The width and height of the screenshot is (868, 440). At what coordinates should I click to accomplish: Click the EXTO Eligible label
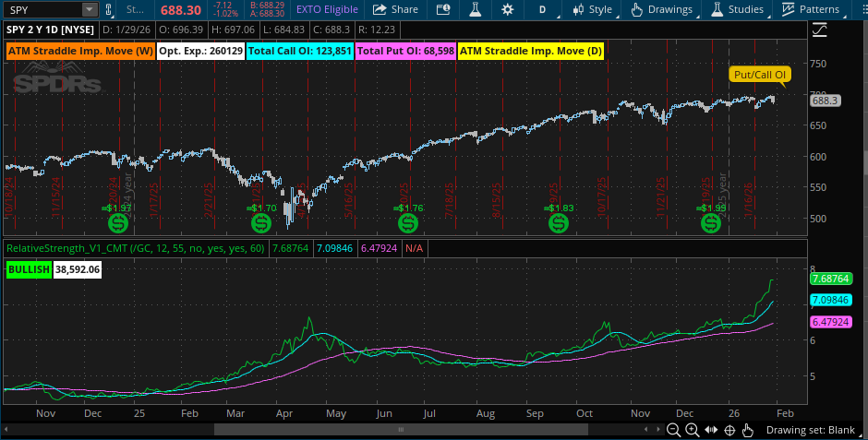pyautogui.click(x=327, y=9)
